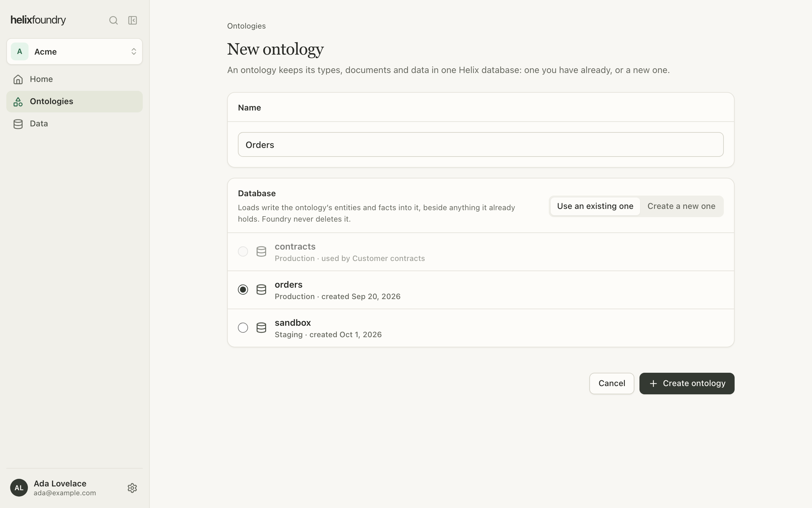Click the Cancel button

612,383
